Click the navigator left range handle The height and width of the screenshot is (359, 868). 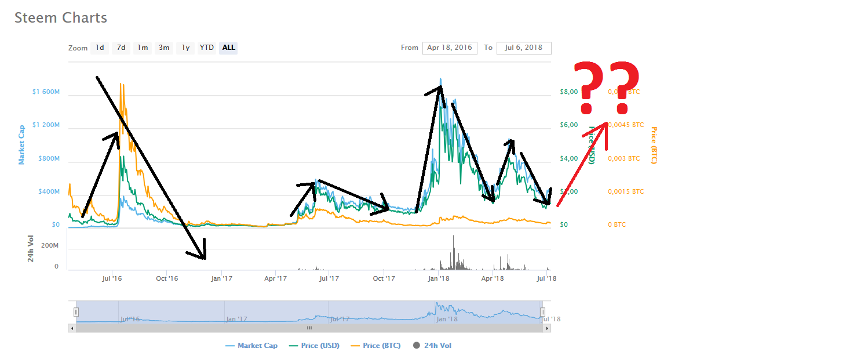click(x=76, y=312)
